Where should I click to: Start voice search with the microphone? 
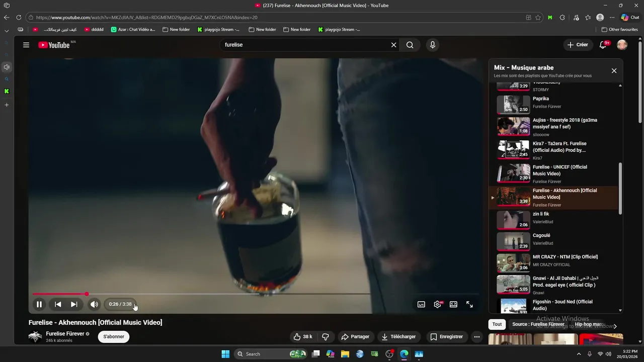tap(432, 45)
